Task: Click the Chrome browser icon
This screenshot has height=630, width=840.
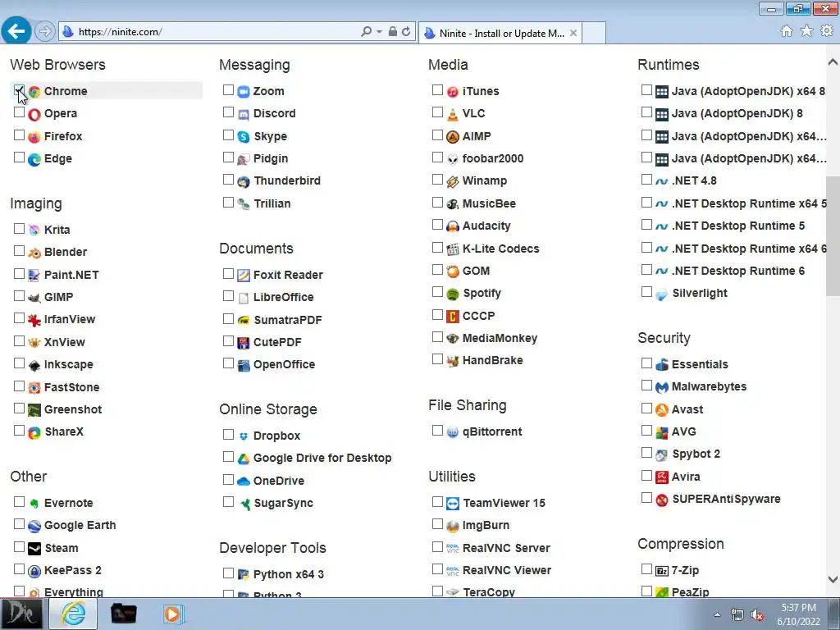Action: tap(34, 92)
